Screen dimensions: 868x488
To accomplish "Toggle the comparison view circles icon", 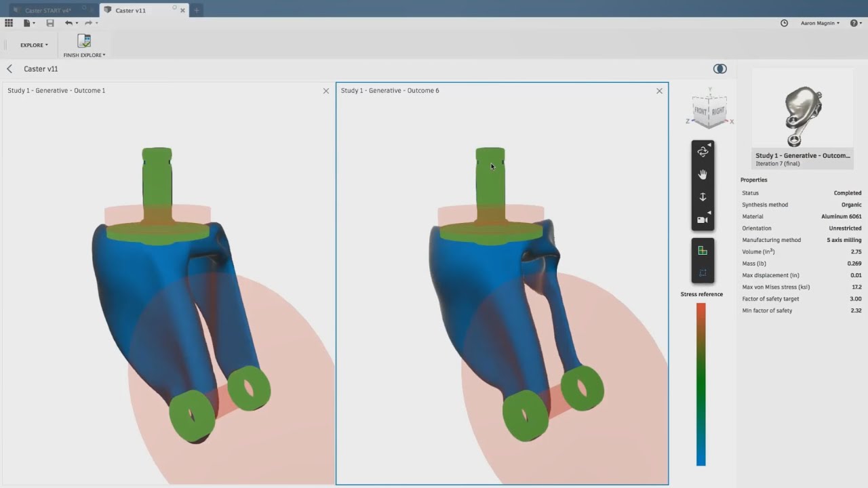I will (x=720, y=68).
